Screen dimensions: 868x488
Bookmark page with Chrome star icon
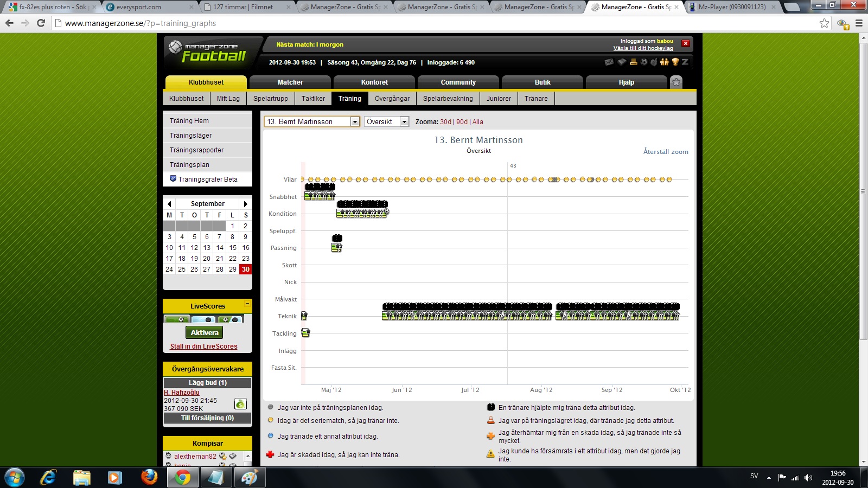825,23
